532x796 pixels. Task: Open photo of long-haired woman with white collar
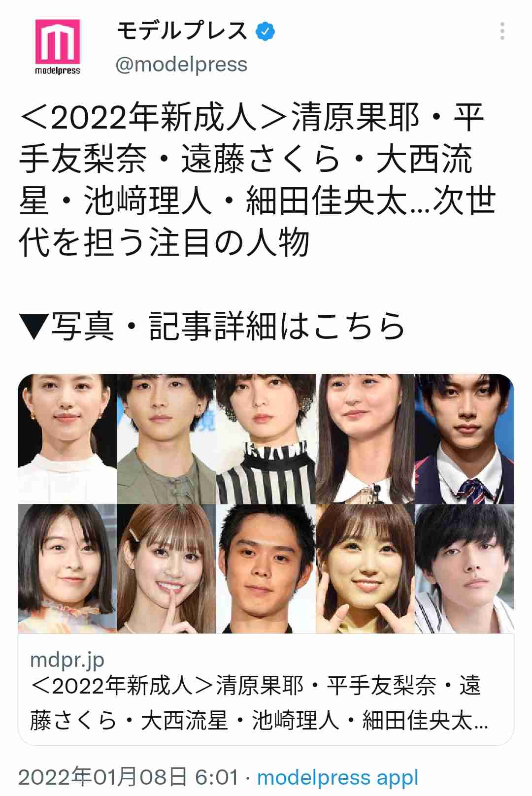pyautogui.click(x=365, y=438)
